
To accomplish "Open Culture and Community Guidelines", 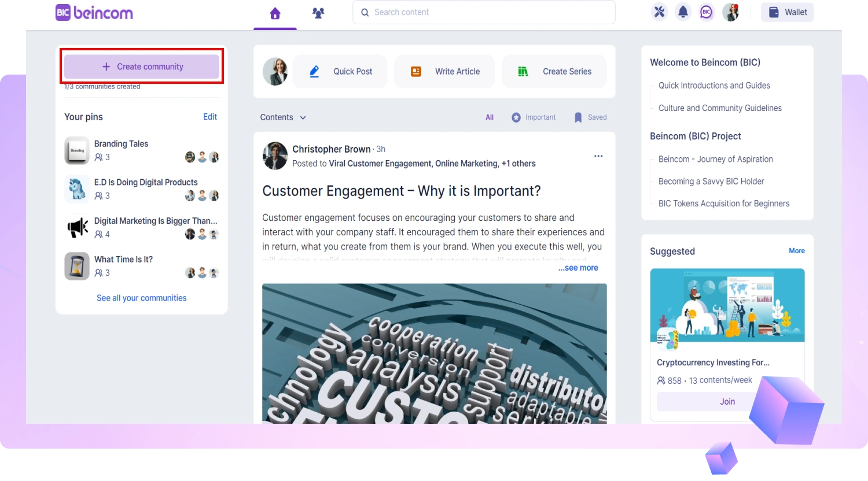I will click(720, 108).
